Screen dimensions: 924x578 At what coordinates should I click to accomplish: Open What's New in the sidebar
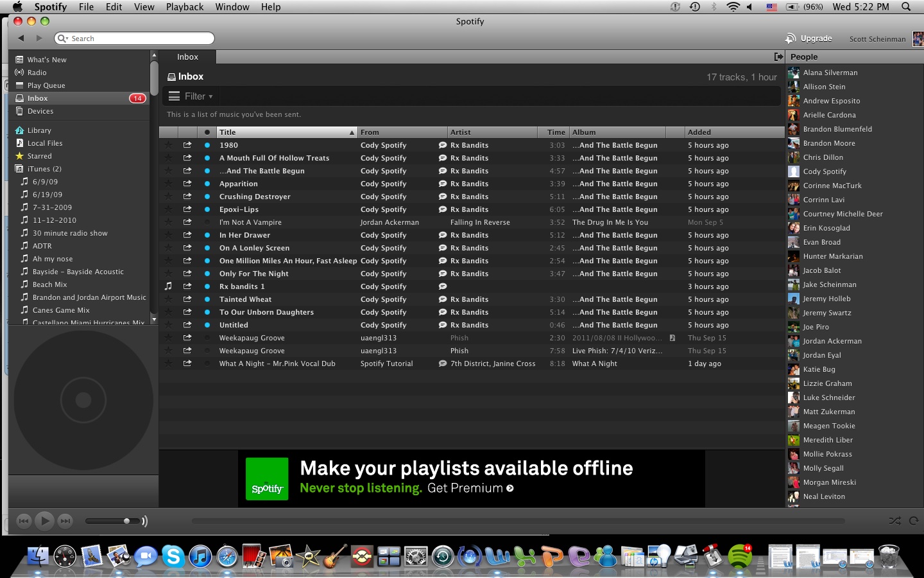click(47, 60)
